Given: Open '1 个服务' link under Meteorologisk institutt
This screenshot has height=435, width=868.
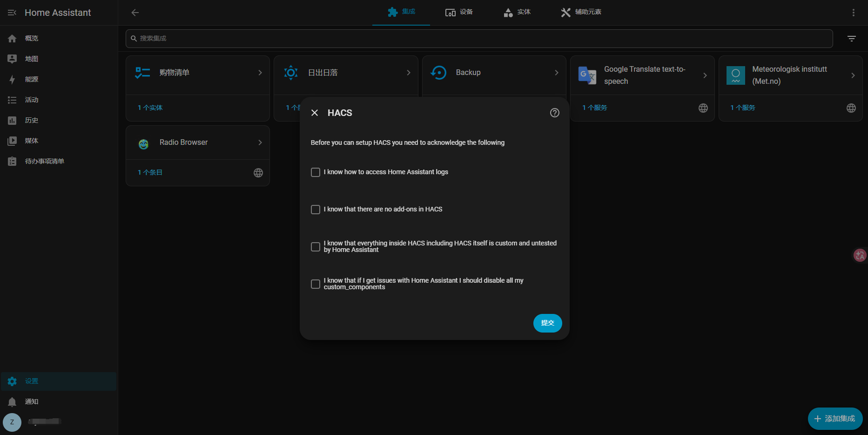Looking at the screenshot, I should tap(742, 108).
